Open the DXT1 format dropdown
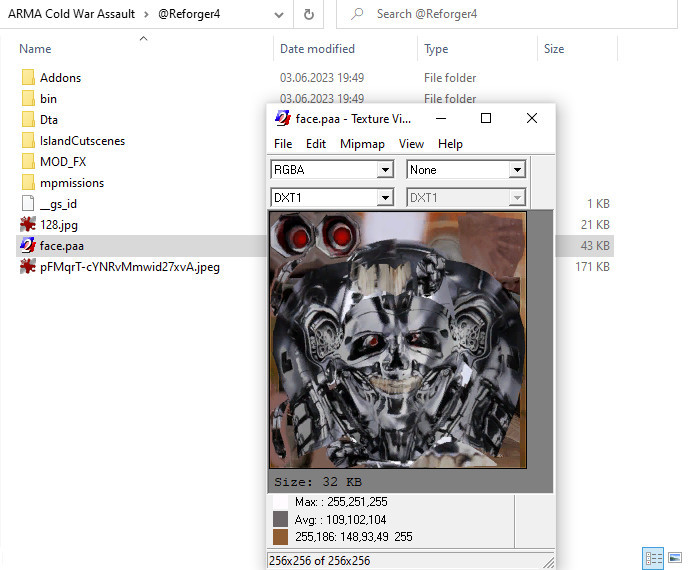The width and height of the screenshot is (690, 570). 385,198
